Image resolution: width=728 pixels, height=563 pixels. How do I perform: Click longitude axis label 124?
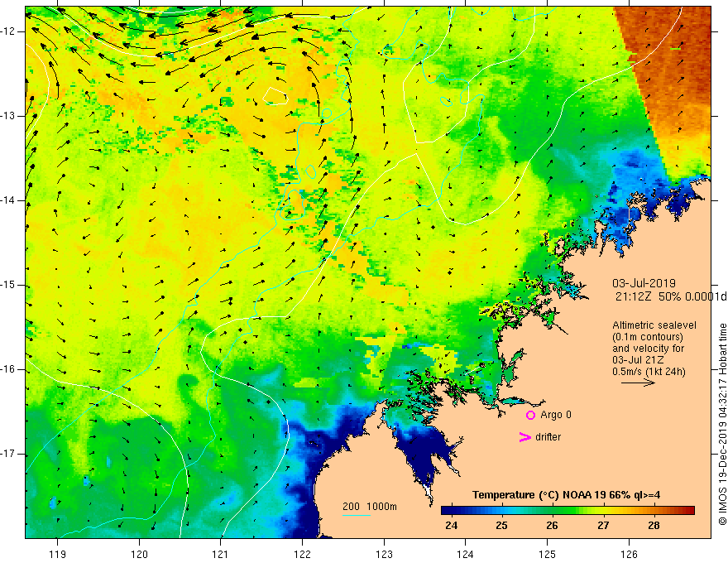pyautogui.click(x=466, y=554)
